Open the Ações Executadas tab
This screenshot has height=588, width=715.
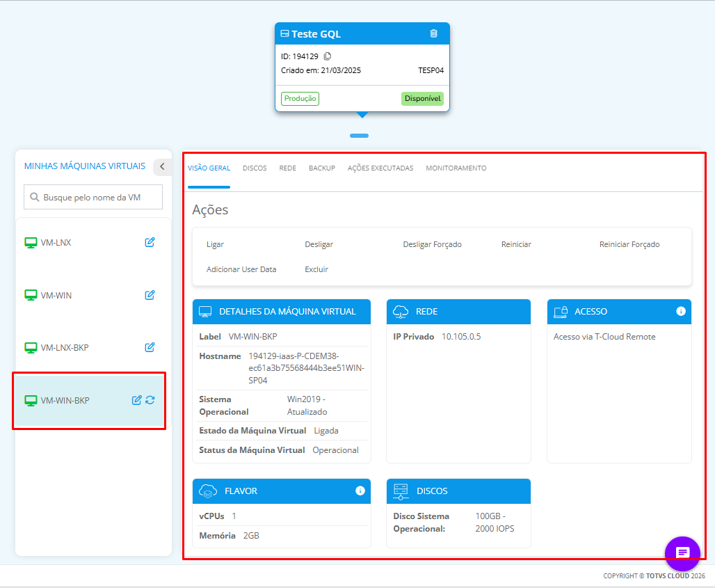pyautogui.click(x=380, y=168)
